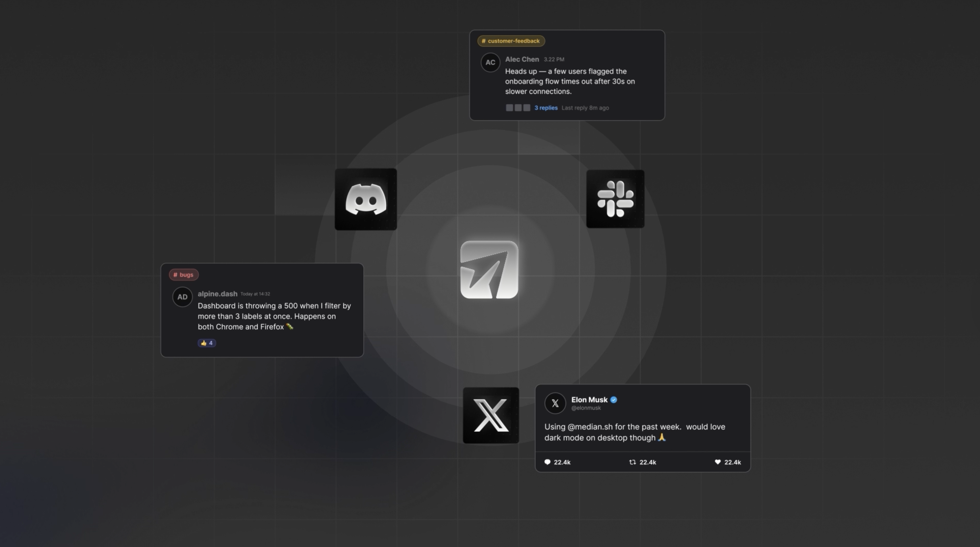The width and height of the screenshot is (980, 547).
Task: Click the message starting with Heads up
Action: (x=570, y=81)
